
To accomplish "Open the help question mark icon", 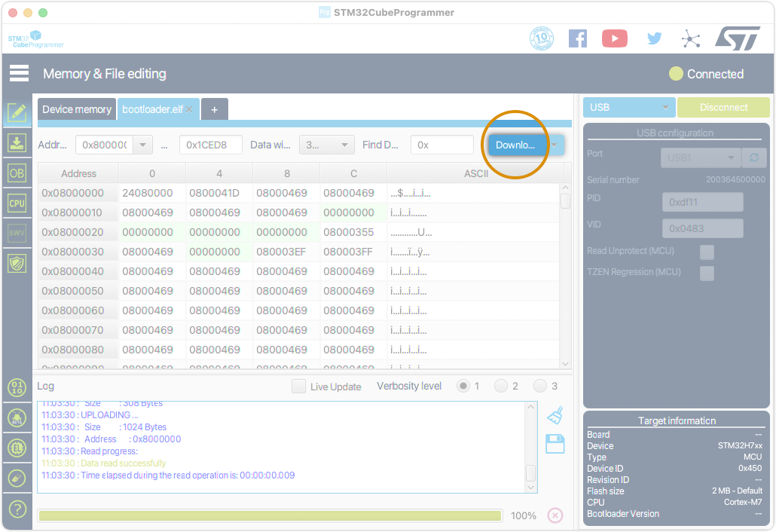I will click(x=17, y=509).
